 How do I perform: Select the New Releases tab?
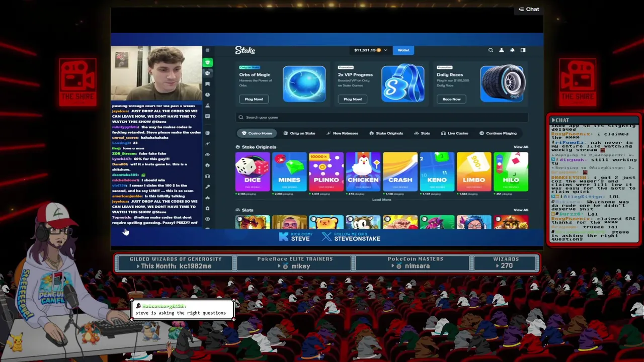click(342, 133)
